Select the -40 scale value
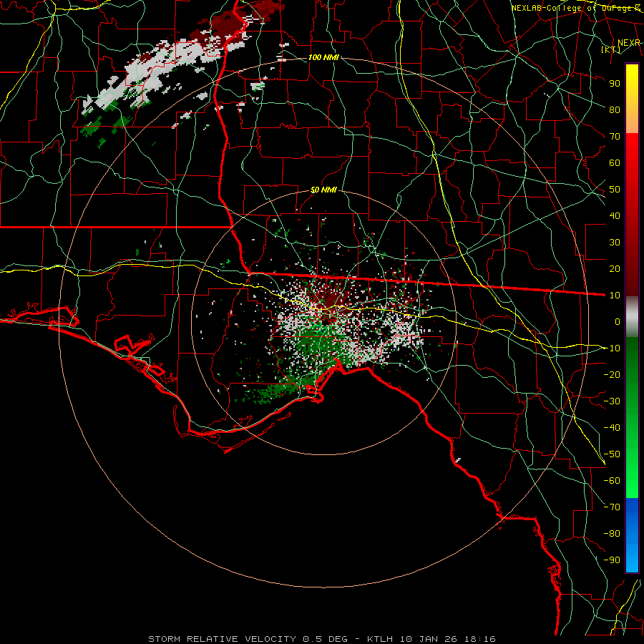 tap(612, 428)
